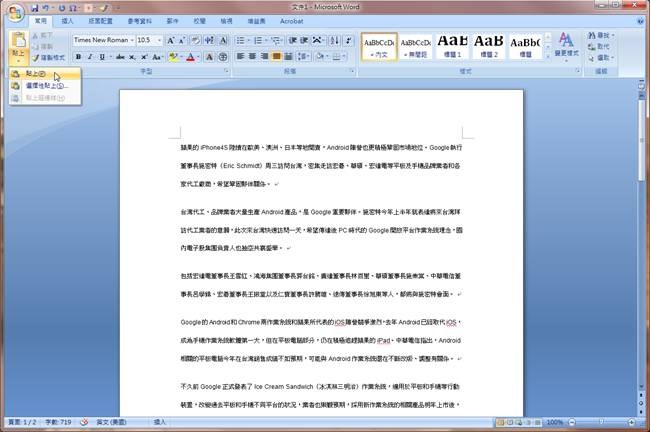Open the multilevel list dropdown
Screen dimensions: 650x432
pyautogui.click(x=284, y=40)
